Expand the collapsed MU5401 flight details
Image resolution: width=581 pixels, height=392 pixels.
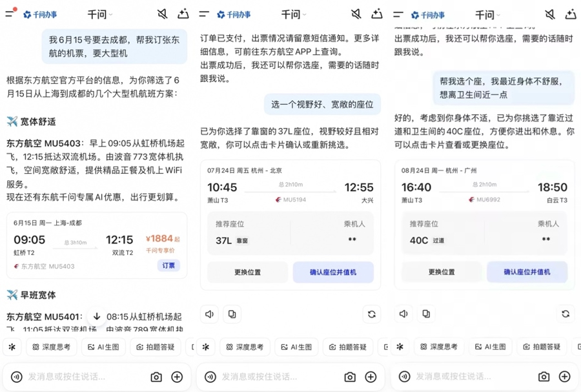click(96, 316)
